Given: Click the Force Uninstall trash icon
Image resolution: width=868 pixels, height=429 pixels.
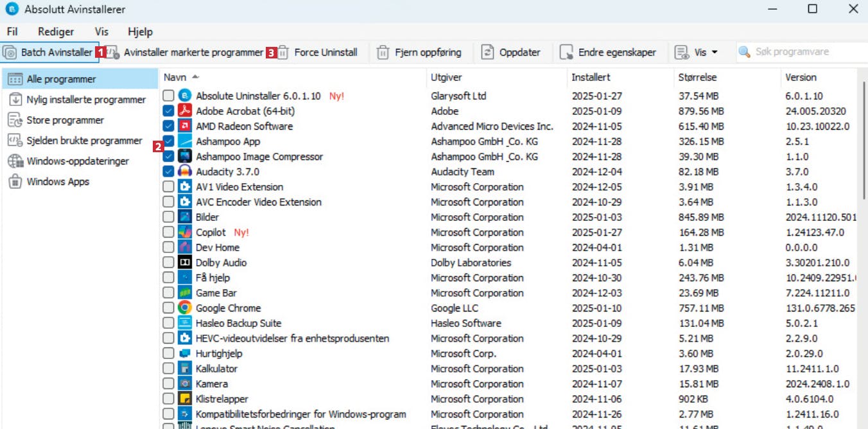Looking at the screenshot, I should 284,53.
